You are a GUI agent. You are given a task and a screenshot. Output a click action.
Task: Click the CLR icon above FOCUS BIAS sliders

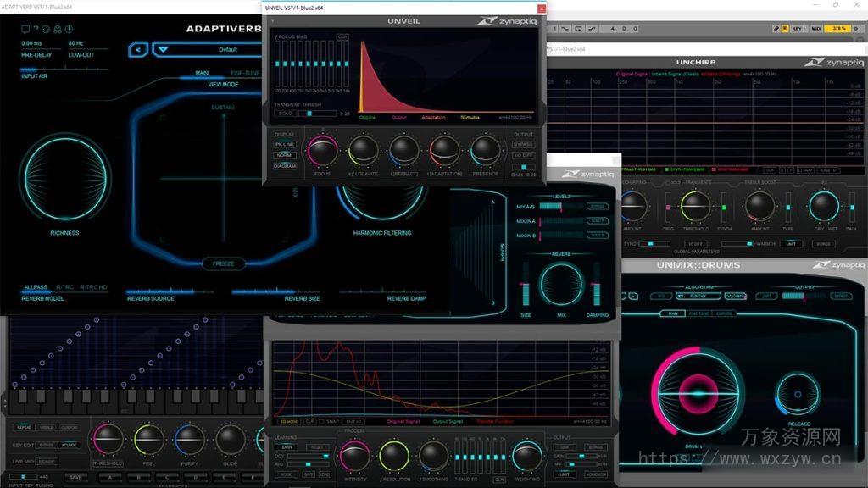pyautogui.click(x=342, y=36)
